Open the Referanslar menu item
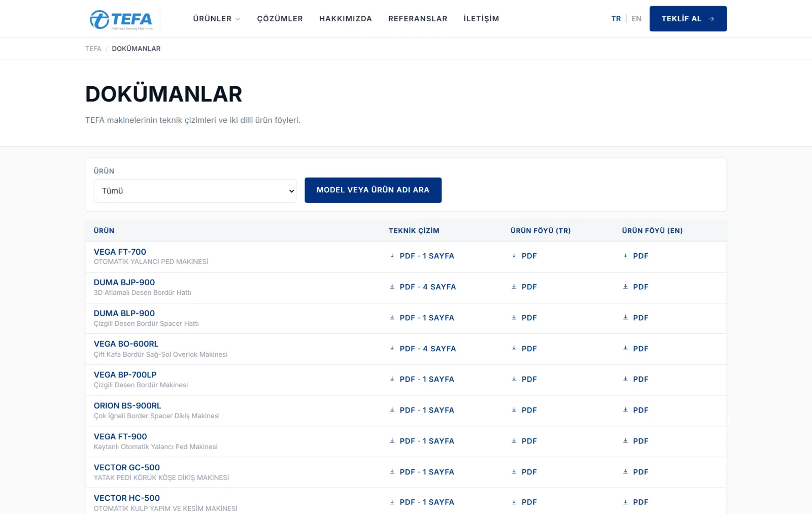 tap(418, 19)
